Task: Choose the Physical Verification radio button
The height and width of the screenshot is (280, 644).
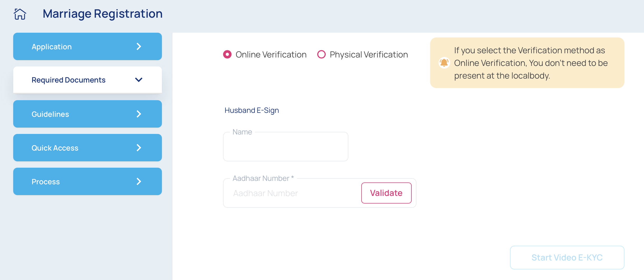Action: tap(321, 55)
